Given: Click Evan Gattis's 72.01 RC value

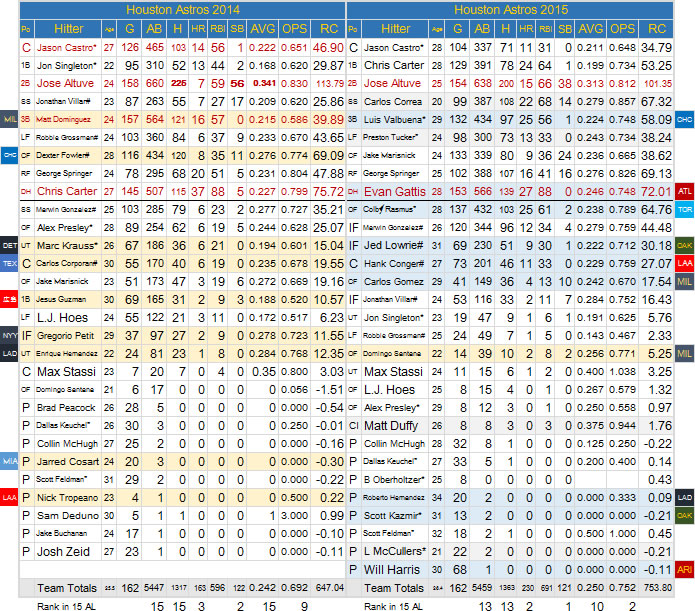Looking at the screenshot, I should (656, 192).
